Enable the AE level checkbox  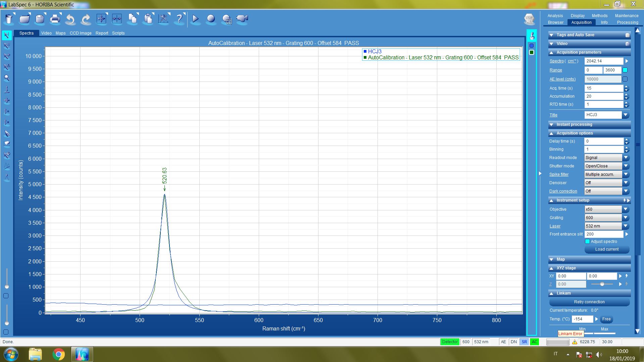pos(625,79)
